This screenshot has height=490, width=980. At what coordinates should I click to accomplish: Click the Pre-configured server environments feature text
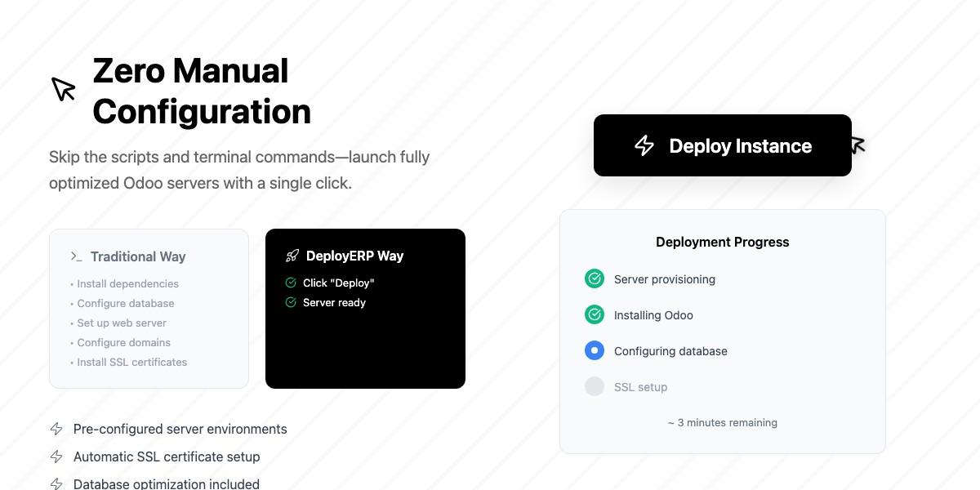pyautogui.click(x=180, y=429)
